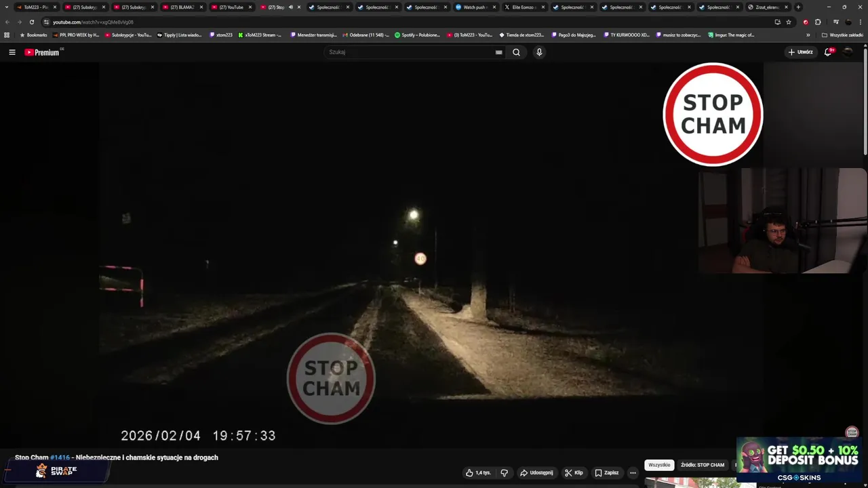Dislike the video with thumbs down
The image size is (868, 488).
(x=504, y=472)
